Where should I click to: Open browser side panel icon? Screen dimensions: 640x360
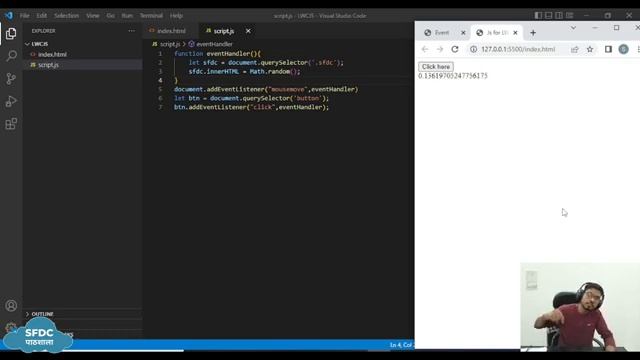click(608, 49)
